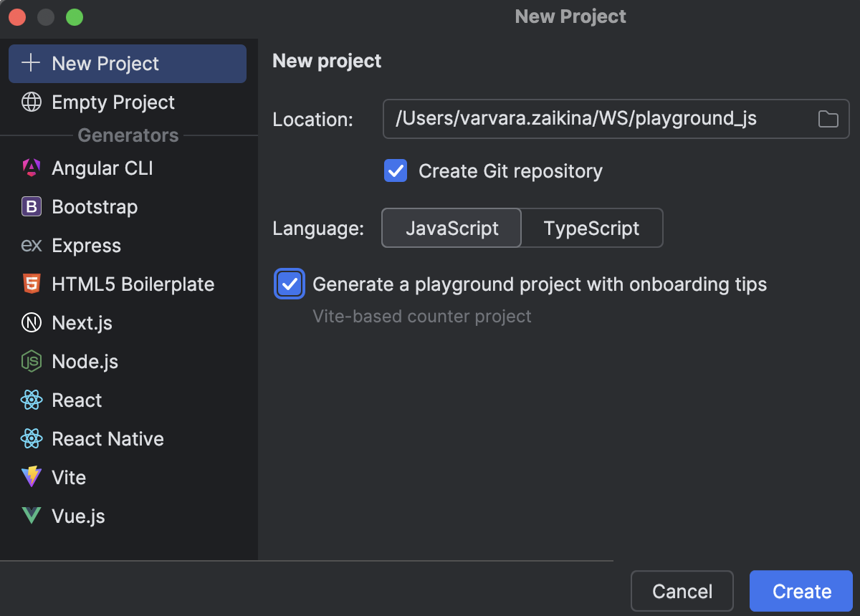Image resolution: width=860 pixels, height=616 pixels.
Task: Choose the Express generator
Action: [x=86, y=245]
